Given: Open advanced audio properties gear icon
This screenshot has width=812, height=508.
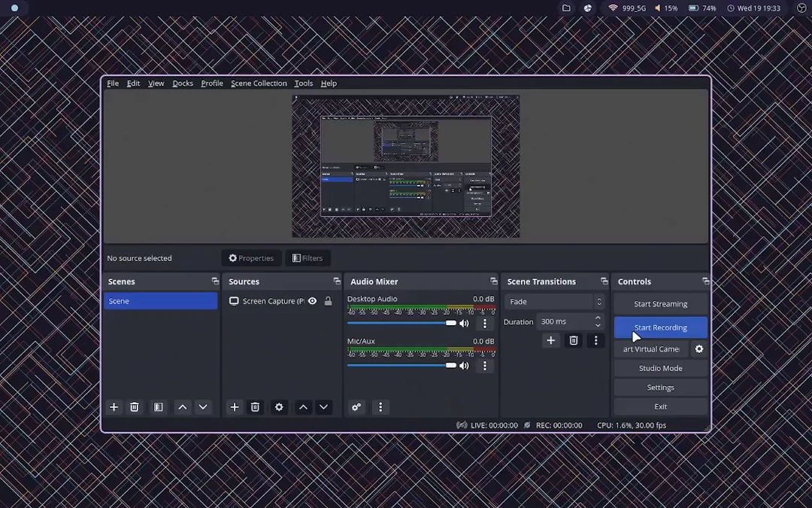Looking at the screenshot, I should click(x=356, y=407).
